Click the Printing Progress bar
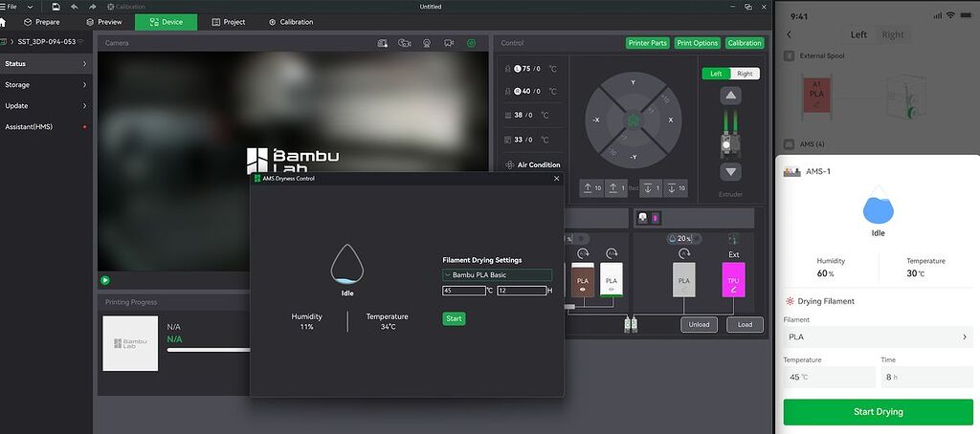The height and width of the screenshot is (434, 980). (208, 350)
